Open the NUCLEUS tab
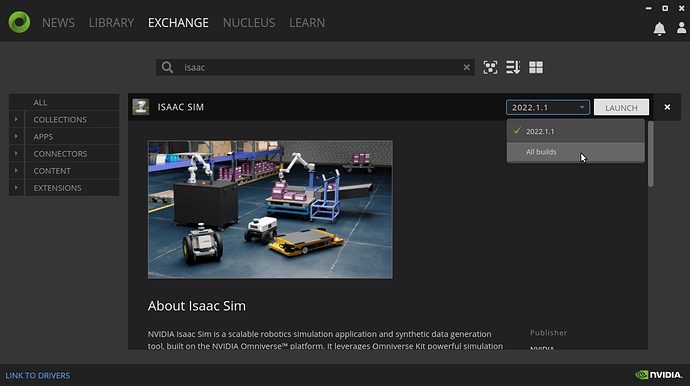 click(x=249, y=23)
